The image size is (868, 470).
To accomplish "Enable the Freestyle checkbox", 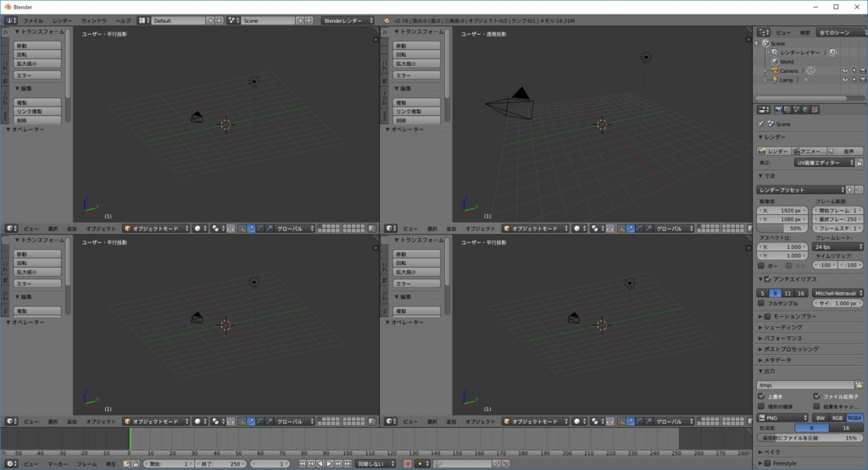I will (x=768, y=463).
